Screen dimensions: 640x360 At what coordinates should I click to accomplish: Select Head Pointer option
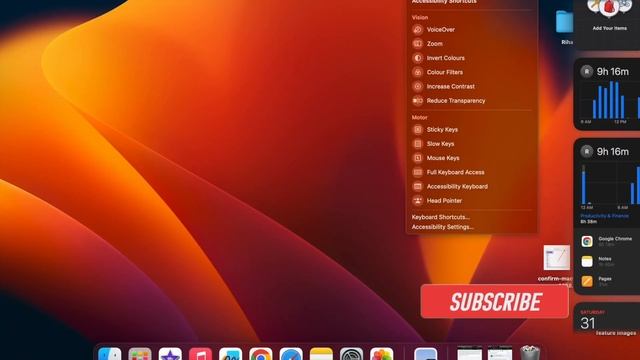coord(471,201)
